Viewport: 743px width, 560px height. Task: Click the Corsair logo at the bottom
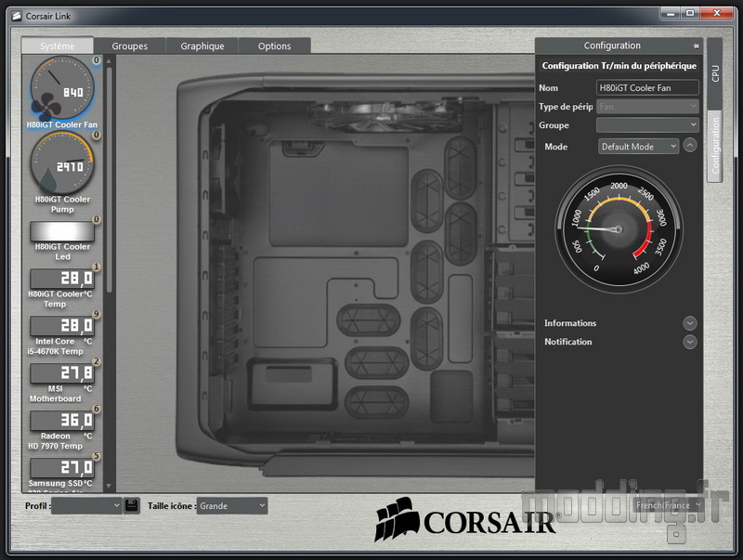[467, 519]
